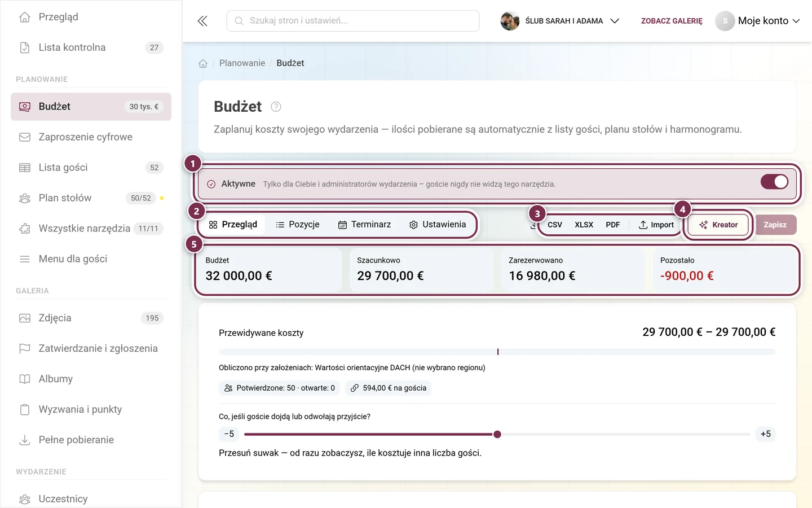
Task: Export budget as XLSX
Action: coord(584,225)
